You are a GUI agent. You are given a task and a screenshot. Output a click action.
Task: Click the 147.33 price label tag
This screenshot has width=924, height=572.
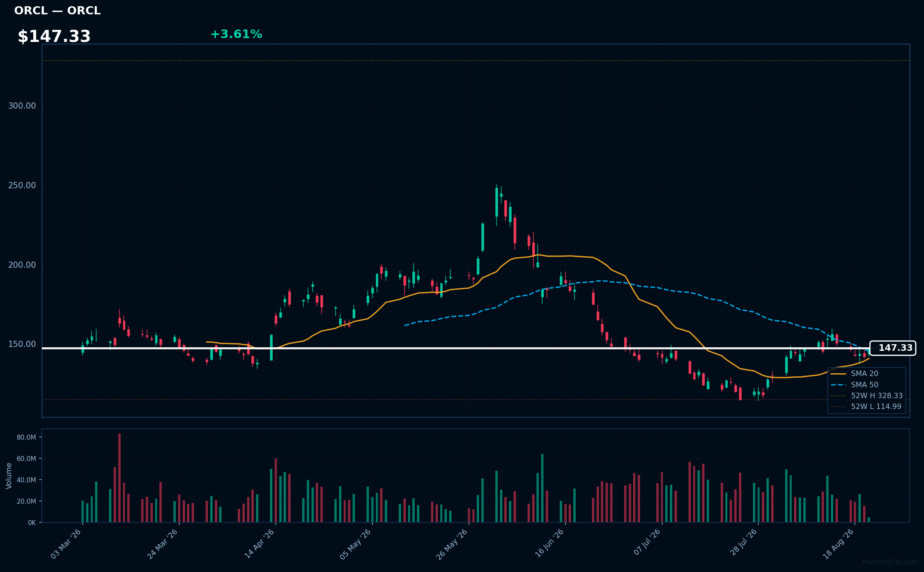click(x=893, y=348)
